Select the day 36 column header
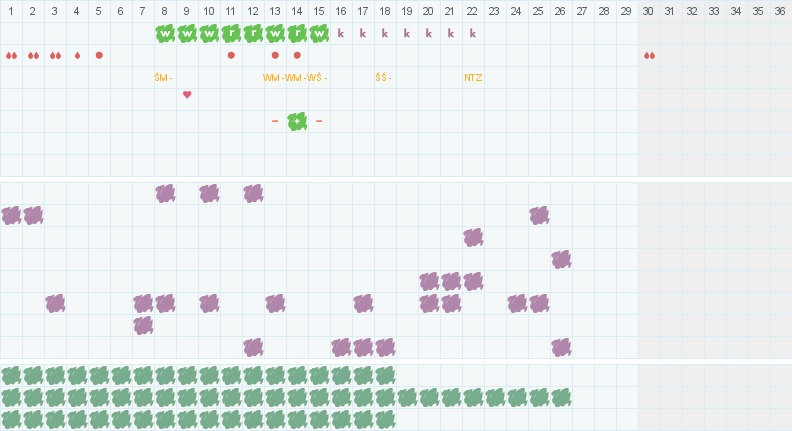The width and height of the screenshot is (792, 431). coord(780,11)
